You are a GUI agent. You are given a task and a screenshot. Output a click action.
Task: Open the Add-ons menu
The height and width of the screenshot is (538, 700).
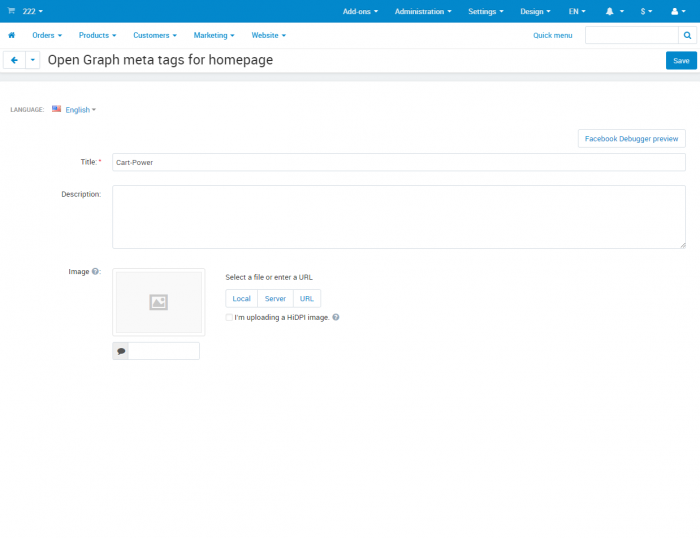[x=360, y=11]
